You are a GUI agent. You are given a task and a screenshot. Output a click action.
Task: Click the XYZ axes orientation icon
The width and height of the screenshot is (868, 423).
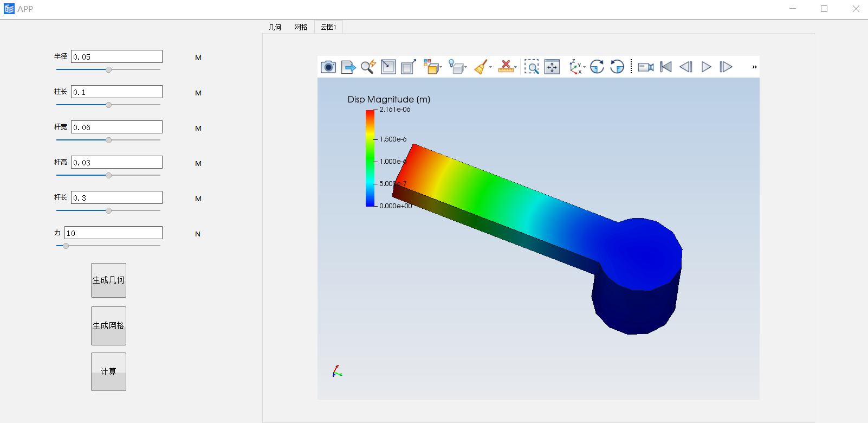point(575,67)
